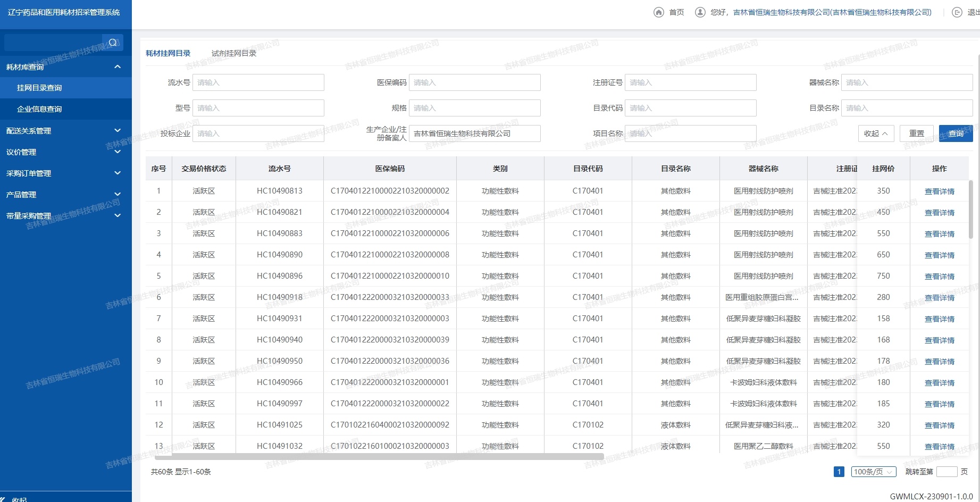Click the 重置 reset button
Image resolution: width=980 pixels, height=502 pixels.
(916, 133)
